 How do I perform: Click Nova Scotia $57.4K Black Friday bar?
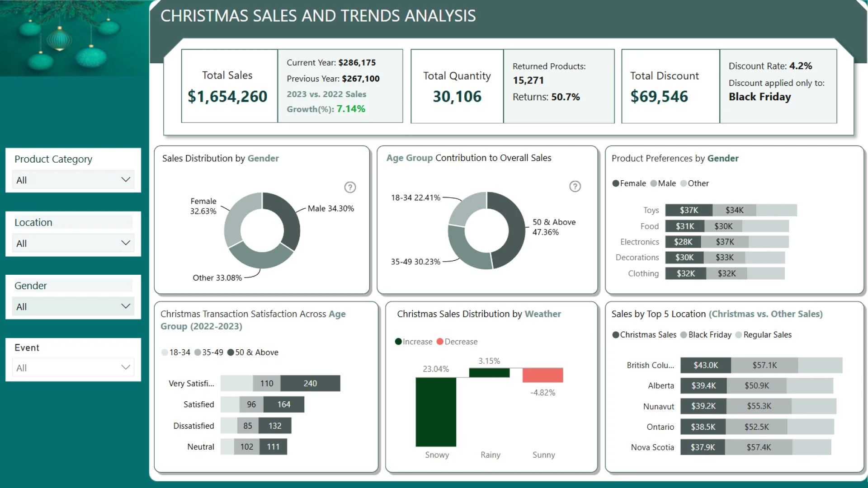click(x=759, y=447)
